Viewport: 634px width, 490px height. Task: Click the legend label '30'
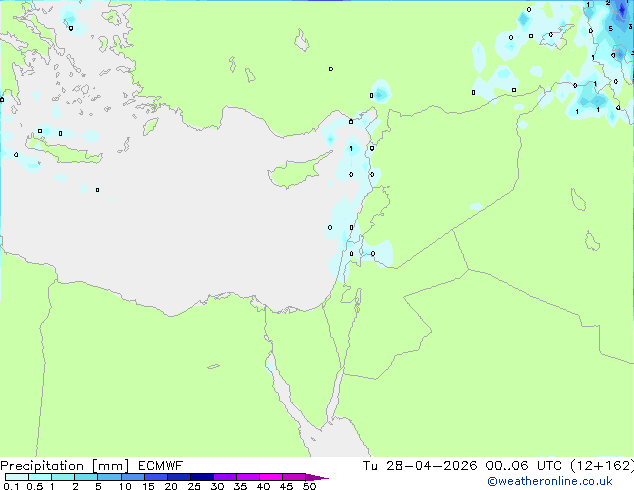click(217, 486)
